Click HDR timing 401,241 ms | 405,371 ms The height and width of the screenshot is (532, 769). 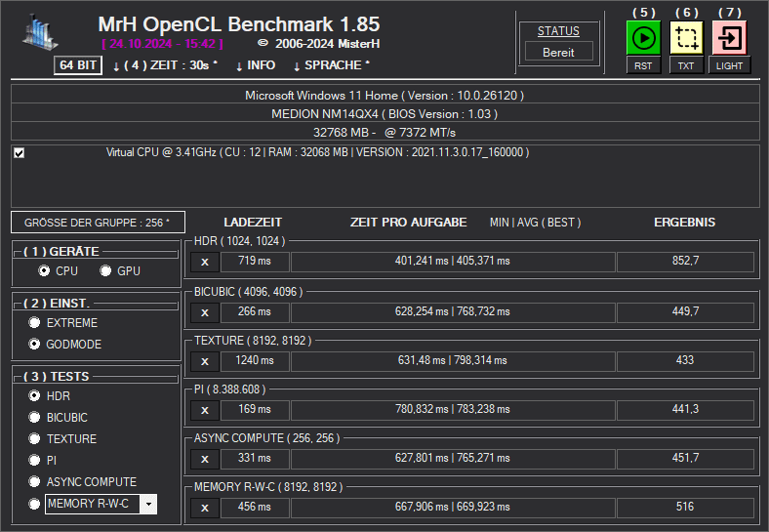click(453, 261)
